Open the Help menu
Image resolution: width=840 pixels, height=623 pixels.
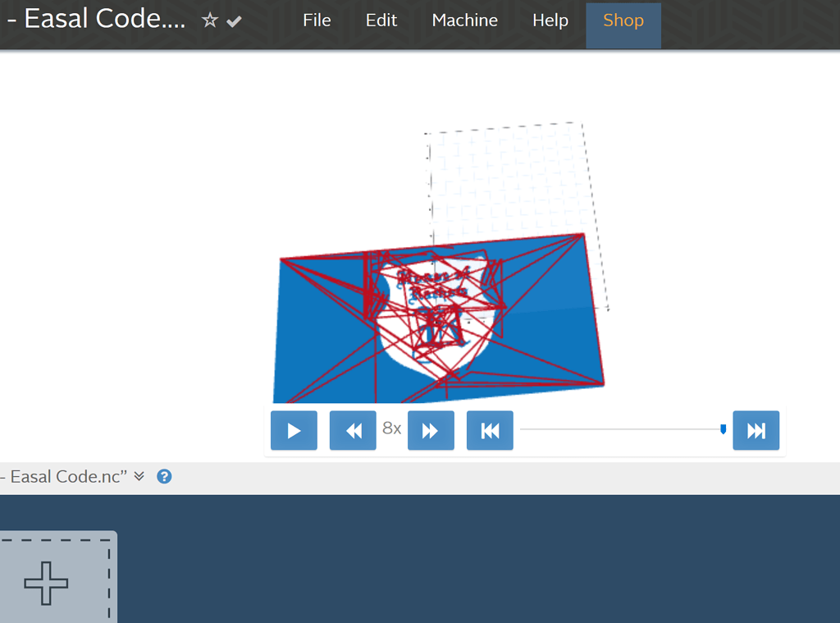[550, 21]
